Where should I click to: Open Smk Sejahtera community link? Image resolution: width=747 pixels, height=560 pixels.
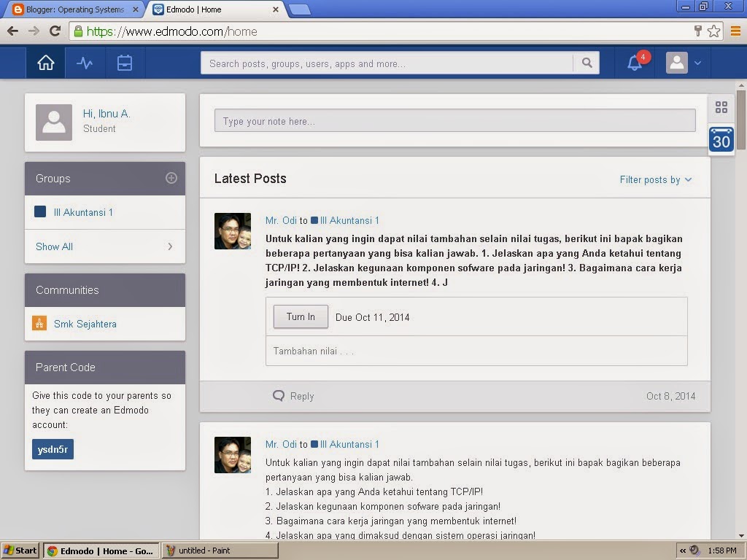pyautogui.click(x=85, y=324)
